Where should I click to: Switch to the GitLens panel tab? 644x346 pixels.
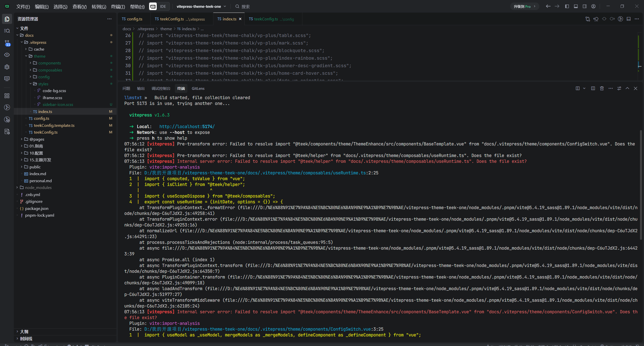(x=198, y=88)
